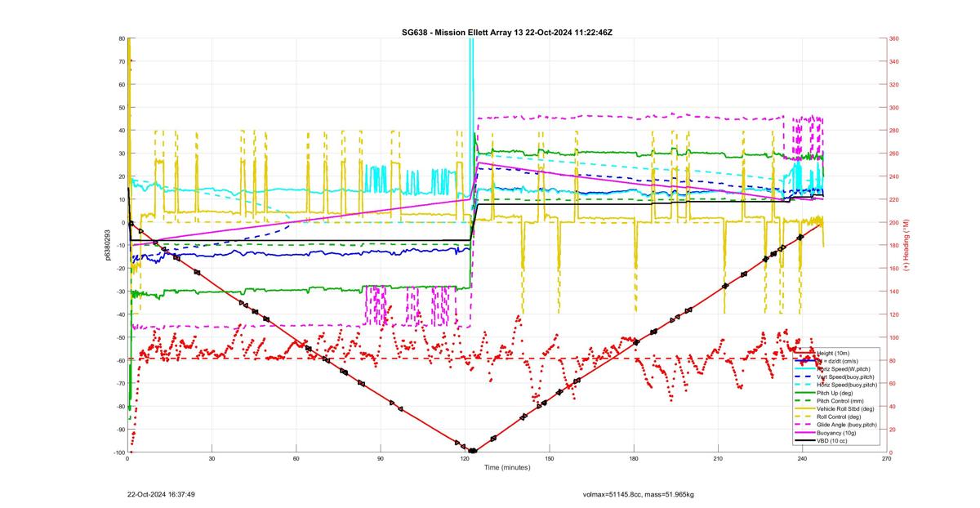Click right heading axis tick label '280'
Screen dimensions: 980x508
894,131
